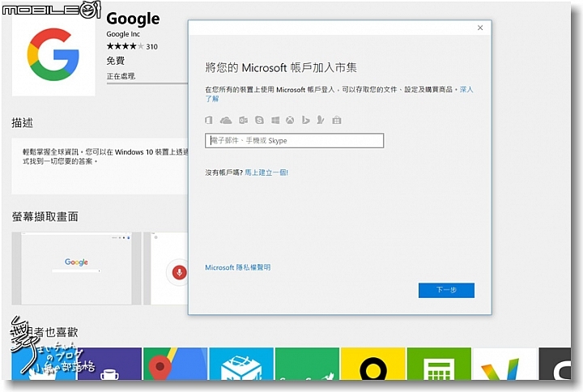Open the 馬上建立一個! link

click(x=266, y=173)
